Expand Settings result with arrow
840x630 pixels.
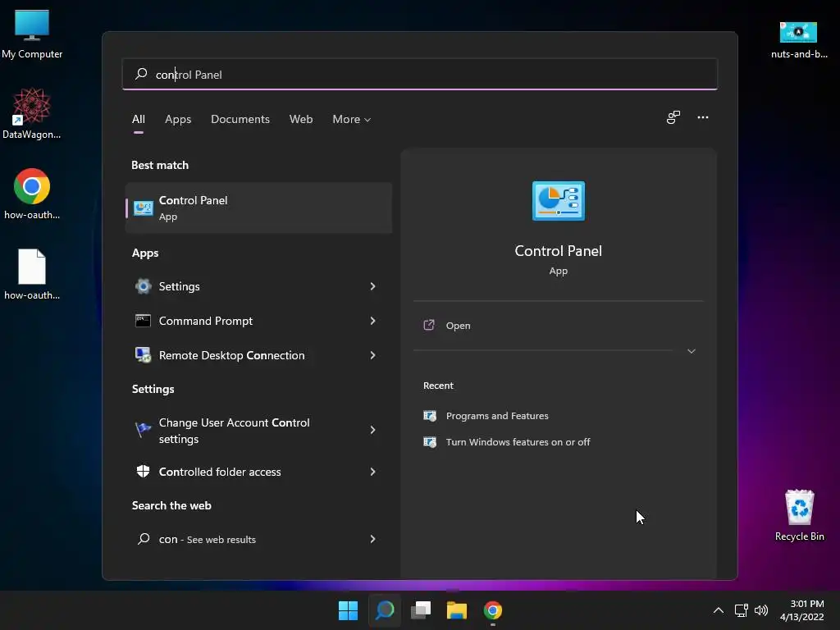373,286
